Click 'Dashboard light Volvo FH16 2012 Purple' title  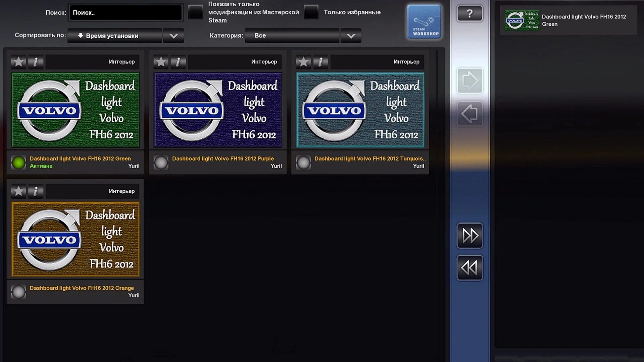[x=223, y=159]
